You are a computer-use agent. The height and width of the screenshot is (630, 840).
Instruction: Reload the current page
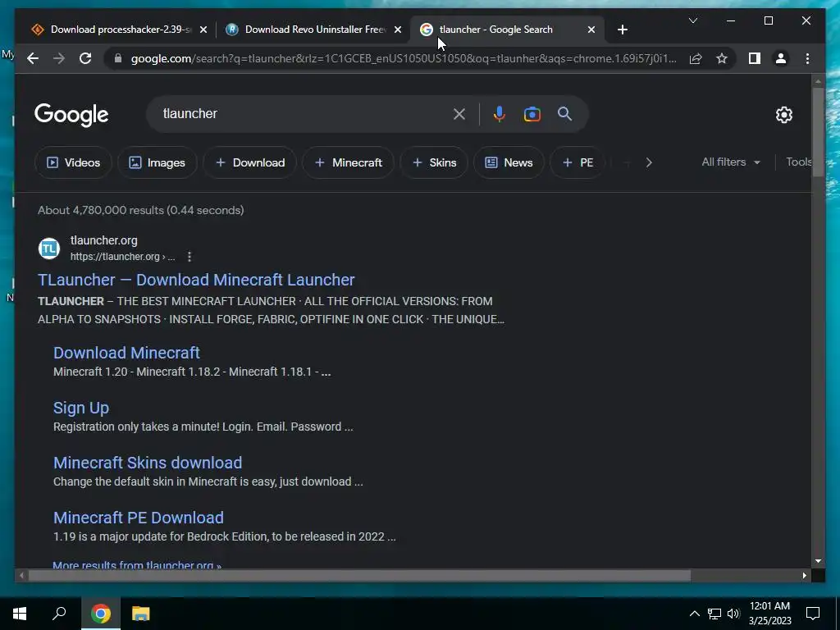(85, 58)
